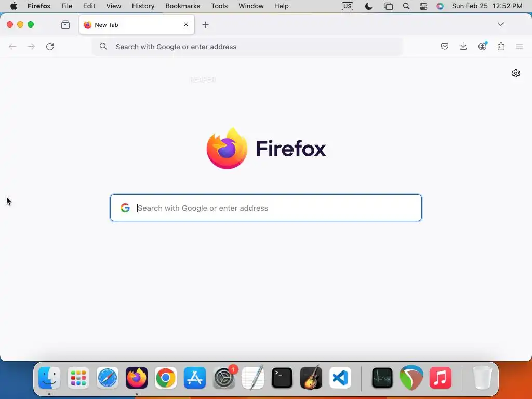Open the Edit menu

89,6
